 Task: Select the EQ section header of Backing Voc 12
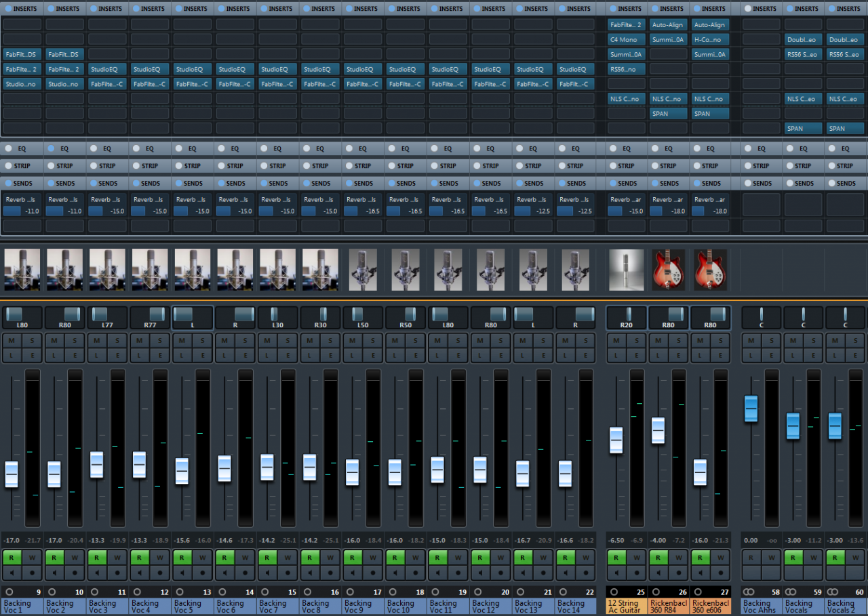pos(490,148)
